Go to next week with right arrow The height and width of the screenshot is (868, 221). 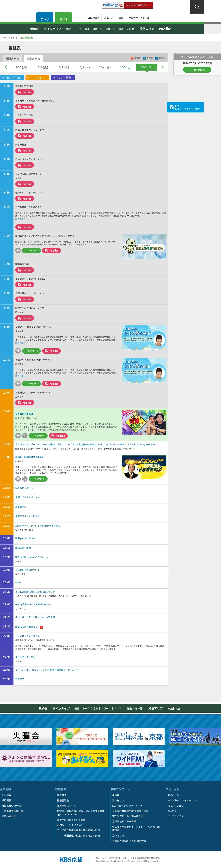click(163, 67)
